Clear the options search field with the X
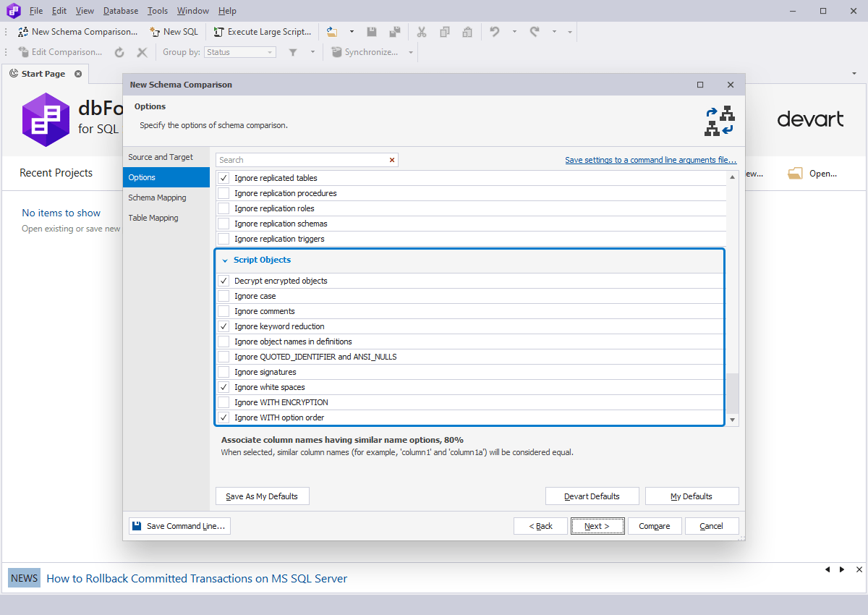Viewport: 868px width, 615px height. pyautogui.click(x=391, y=160)
